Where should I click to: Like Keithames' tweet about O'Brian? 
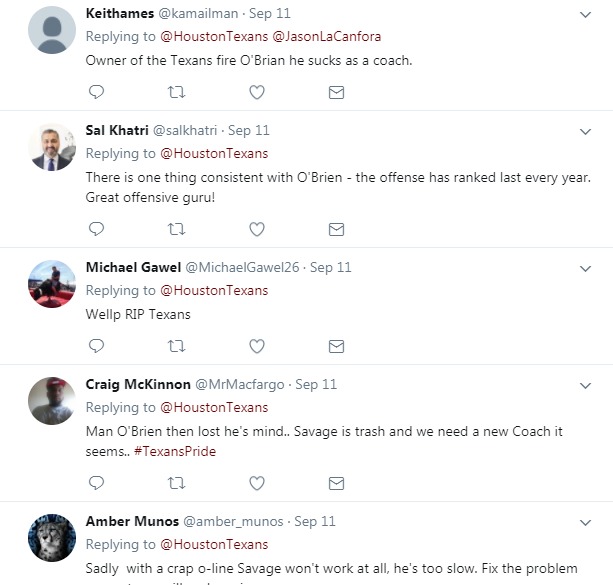257,92
